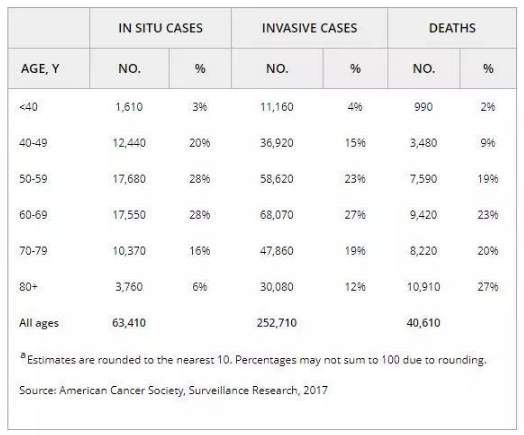Select the 80+ age row label
Screen dimensions: 524x435
(x=28, y=287)
